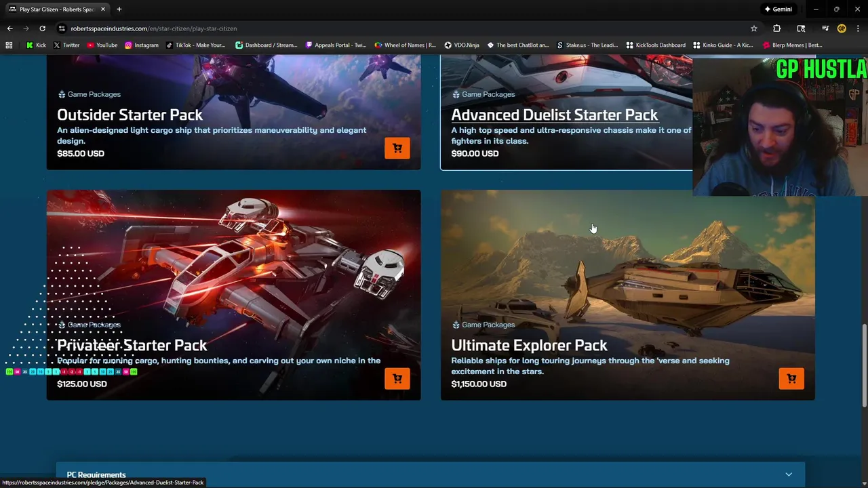Viewport: 868px width, 488px height.
Task: Open the media control toolbar icon
Action: [x=825, y=28]
